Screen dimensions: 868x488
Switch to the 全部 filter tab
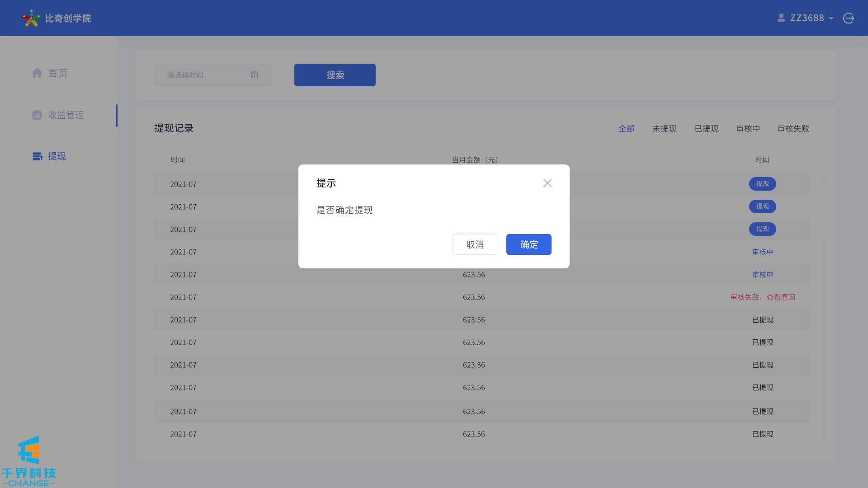[626, 129]
